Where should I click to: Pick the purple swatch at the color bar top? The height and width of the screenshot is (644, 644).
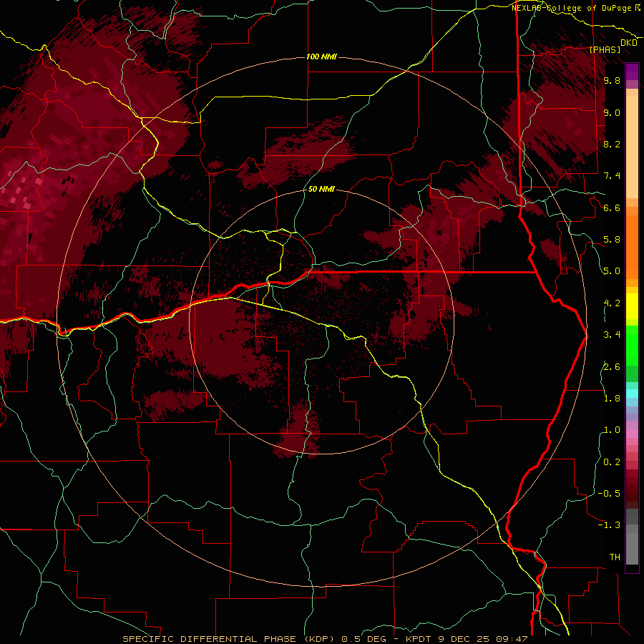point(632,72)
